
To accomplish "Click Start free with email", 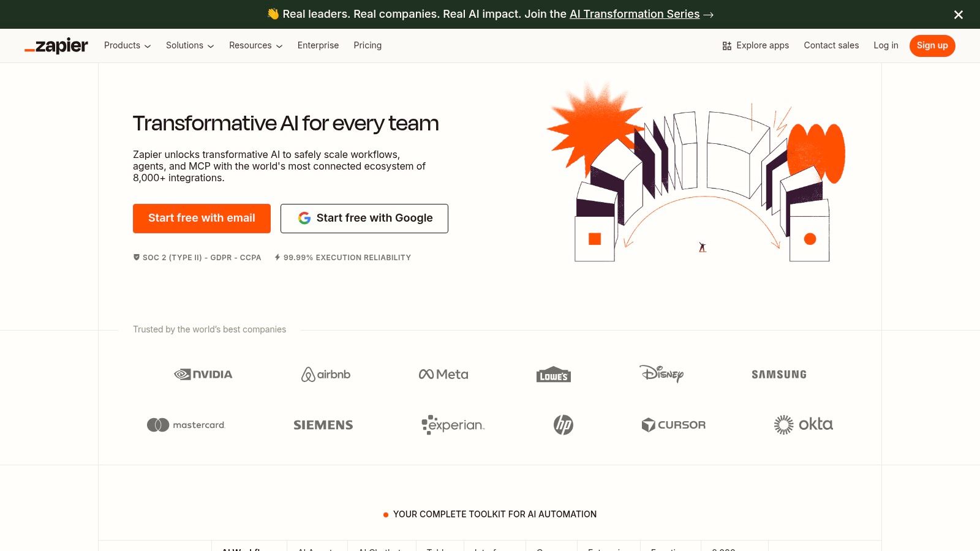I will coord(202,218).
